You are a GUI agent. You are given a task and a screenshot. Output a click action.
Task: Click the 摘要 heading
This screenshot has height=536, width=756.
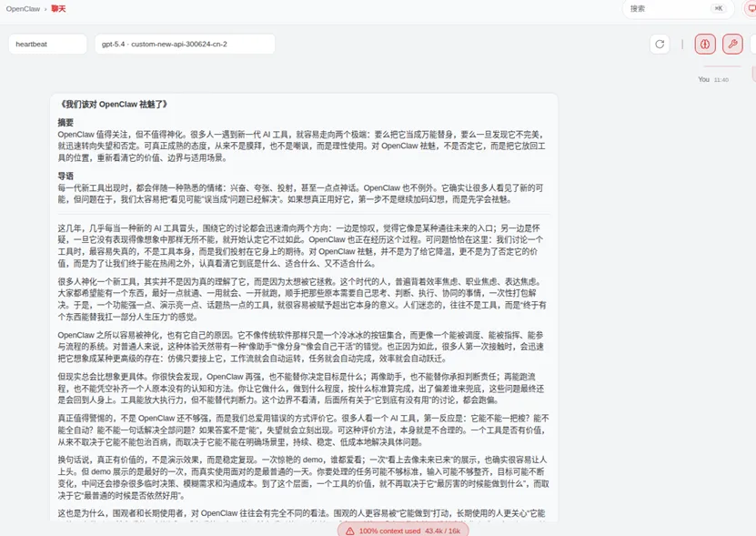pyautogui.click(x=66, y=123)
